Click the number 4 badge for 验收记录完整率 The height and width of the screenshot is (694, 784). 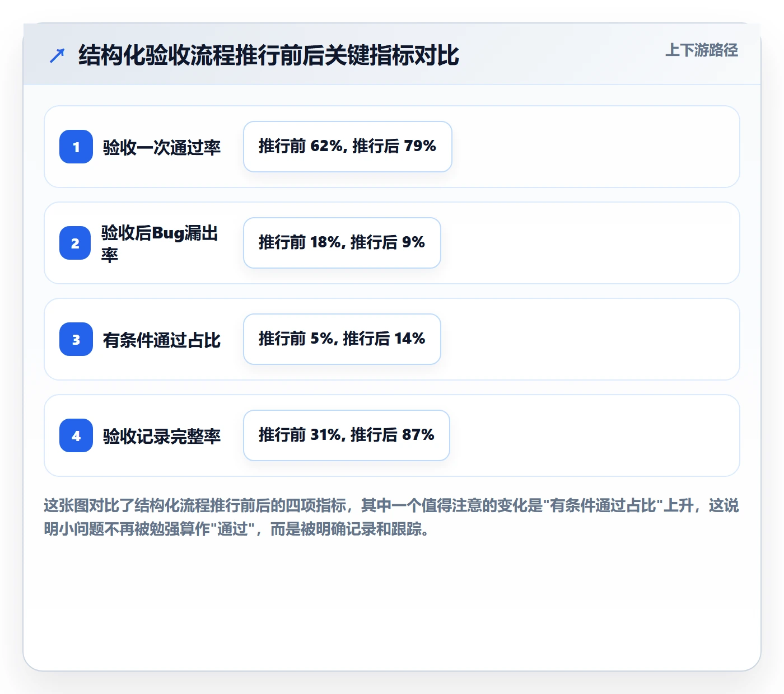tap(76, 435)
